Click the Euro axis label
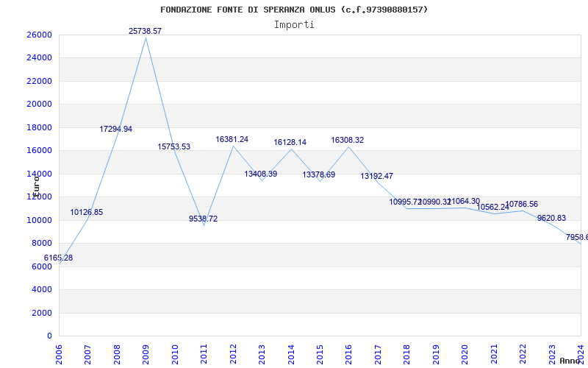Image resolution: width=588 pixels, height=368 pixels. pos(36,186)
